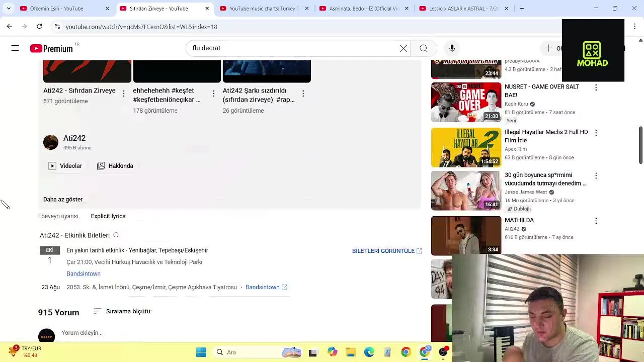644x362 pixels.
Task: Open options for Ati242 Şarkı sızdırıldı clip
Action: [x=303, y=94]
